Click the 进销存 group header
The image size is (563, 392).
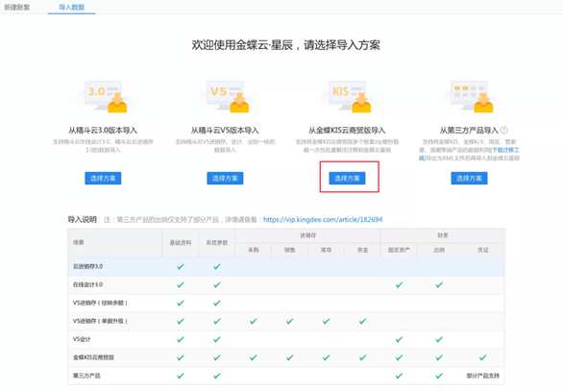pos(307,235)
